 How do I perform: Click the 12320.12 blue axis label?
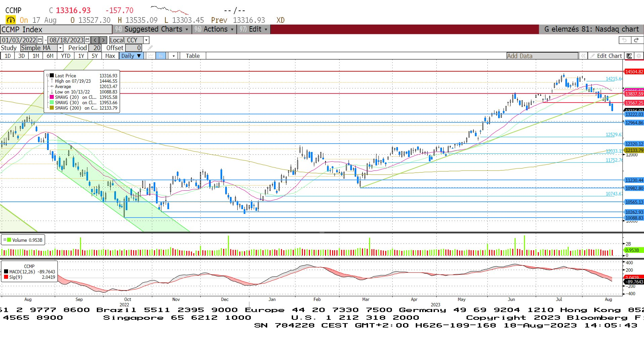click(634, 144)
